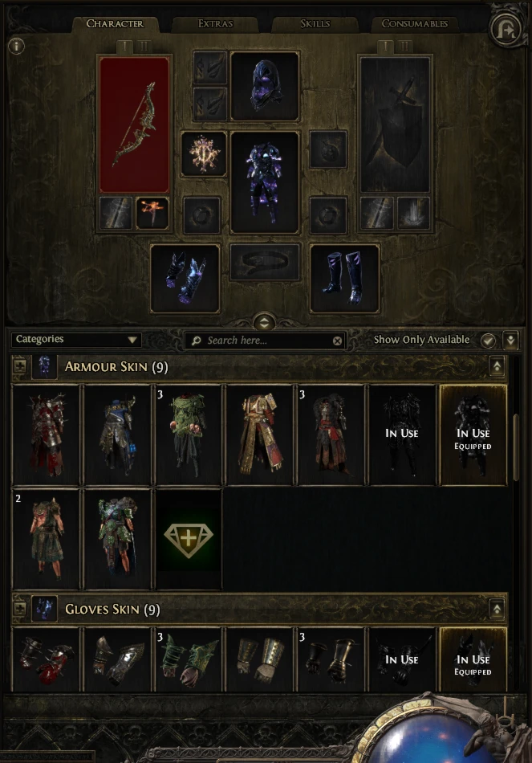This screenshot has width=532, height=763.
Task: Open the Categories dropdown
Action: 76,340
